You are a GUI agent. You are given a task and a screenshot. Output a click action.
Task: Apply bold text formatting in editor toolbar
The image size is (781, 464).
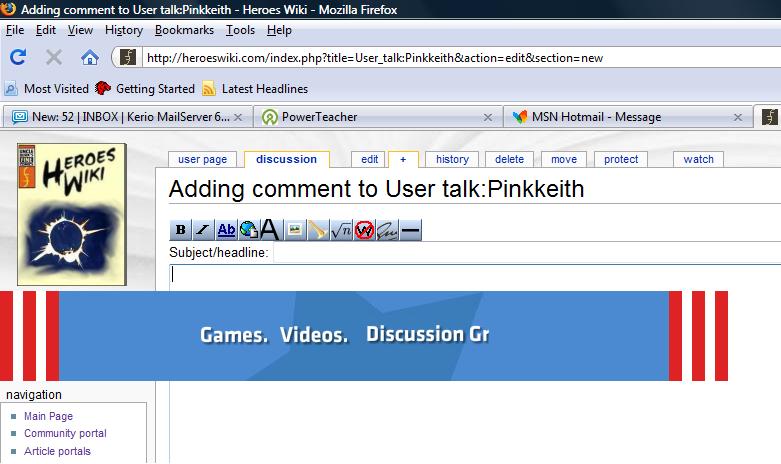pyautogui.click(x=181, y=230)
